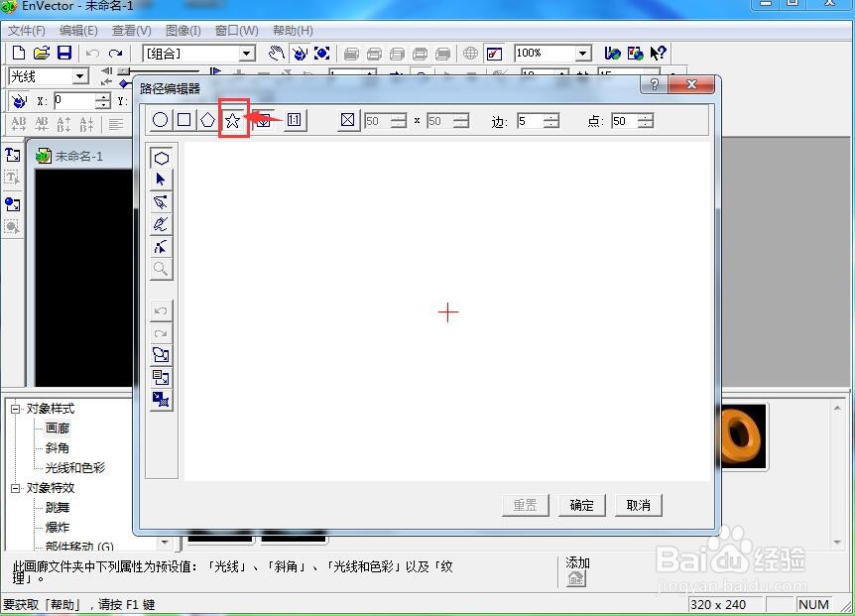Collapse the 对象特效 tree node
The image size is (855, 616).
(15, 488)
